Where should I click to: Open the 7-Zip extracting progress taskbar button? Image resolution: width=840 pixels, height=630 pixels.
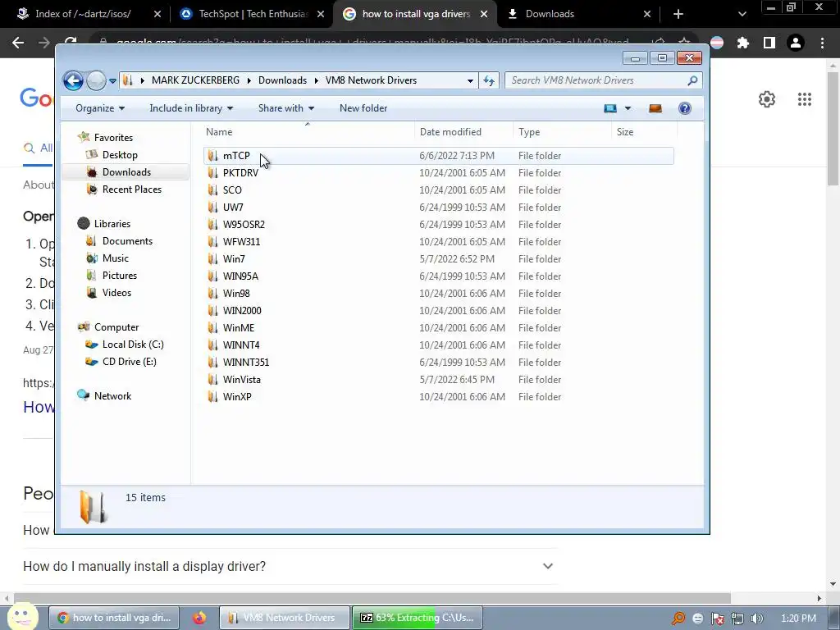(418, 618)
